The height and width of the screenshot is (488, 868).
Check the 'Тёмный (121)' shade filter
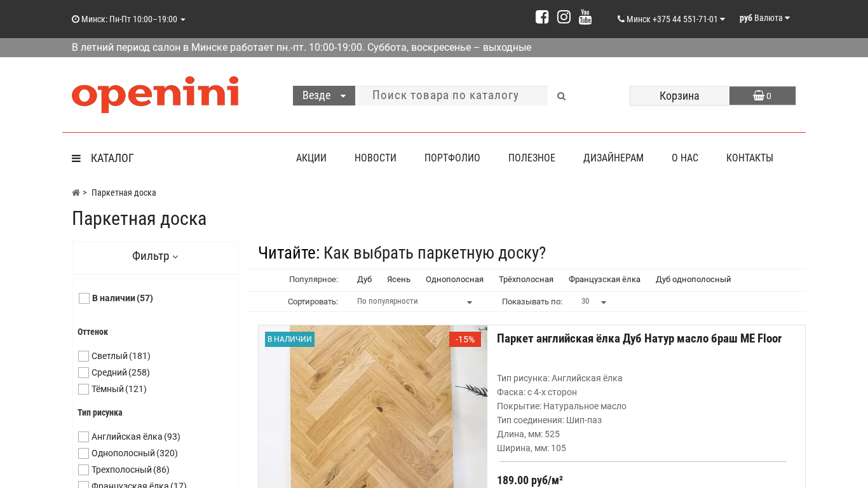[83, 389]
